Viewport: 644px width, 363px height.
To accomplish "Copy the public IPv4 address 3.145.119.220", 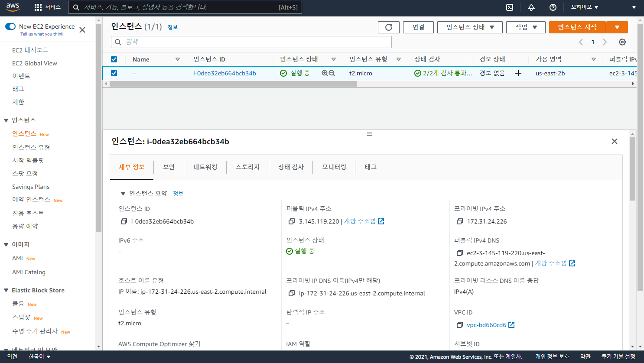I will tap(292, 221).
